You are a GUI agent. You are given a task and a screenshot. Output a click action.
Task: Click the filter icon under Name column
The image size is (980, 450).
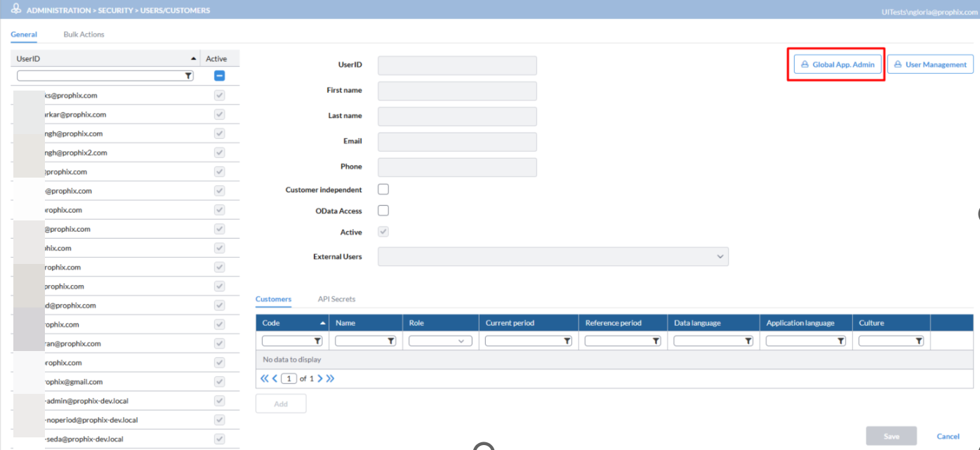(x=390, y=340)
